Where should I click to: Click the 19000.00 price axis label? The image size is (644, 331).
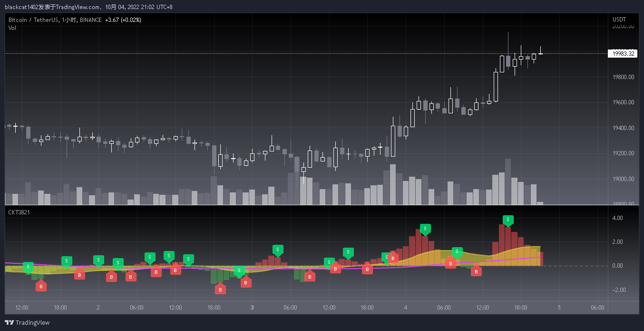[623, 179]
